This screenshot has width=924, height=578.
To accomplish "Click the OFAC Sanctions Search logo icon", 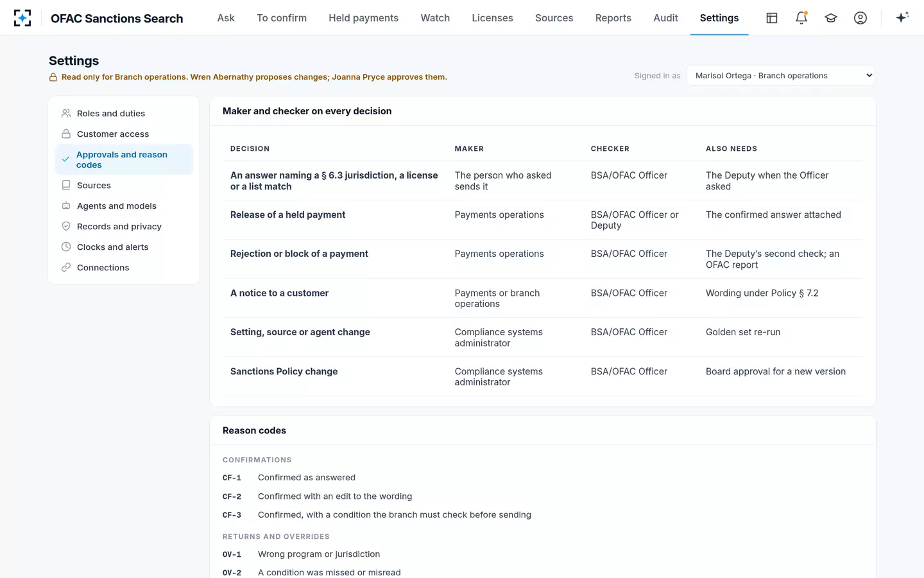I will [x=22, y=18].
